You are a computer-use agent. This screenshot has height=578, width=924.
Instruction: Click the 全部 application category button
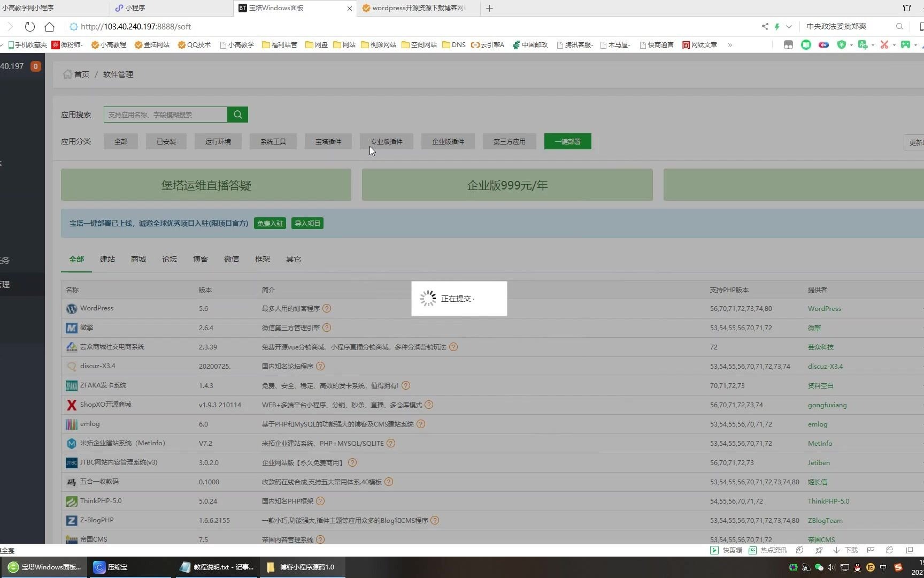coord(121,141)
